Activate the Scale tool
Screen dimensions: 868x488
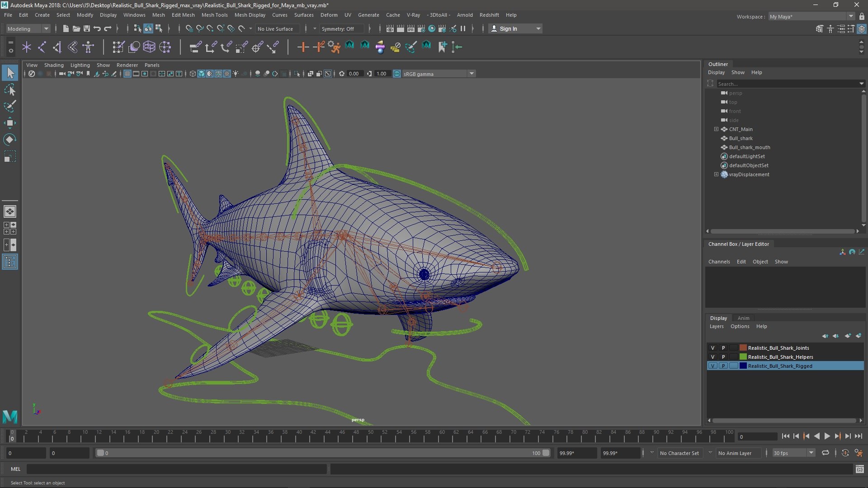tap(10, 156)
